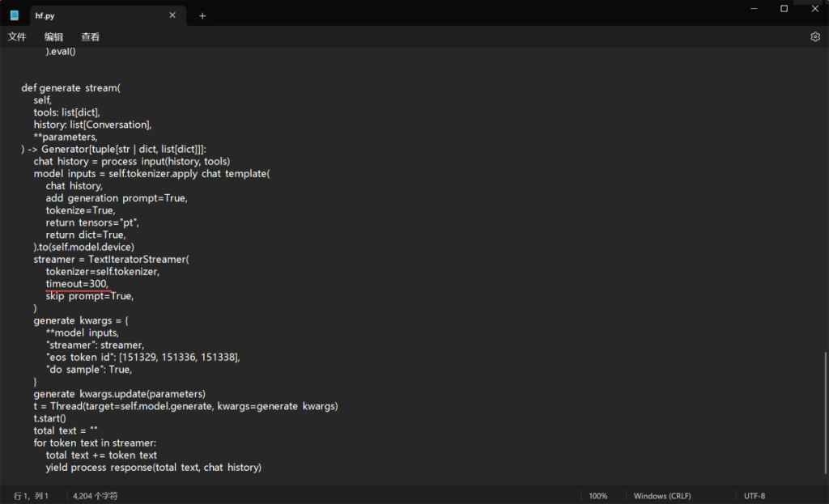Click Windows (CRLF) line ending indicator
Image resolution: width=829 pixels, height=504 pixels.
(661, 496)
